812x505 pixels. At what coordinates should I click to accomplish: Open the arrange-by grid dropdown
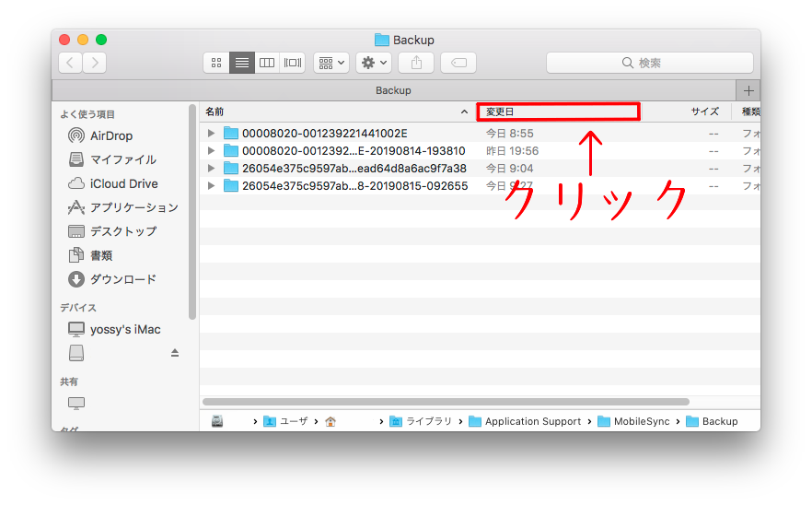(x=331, y=63)
